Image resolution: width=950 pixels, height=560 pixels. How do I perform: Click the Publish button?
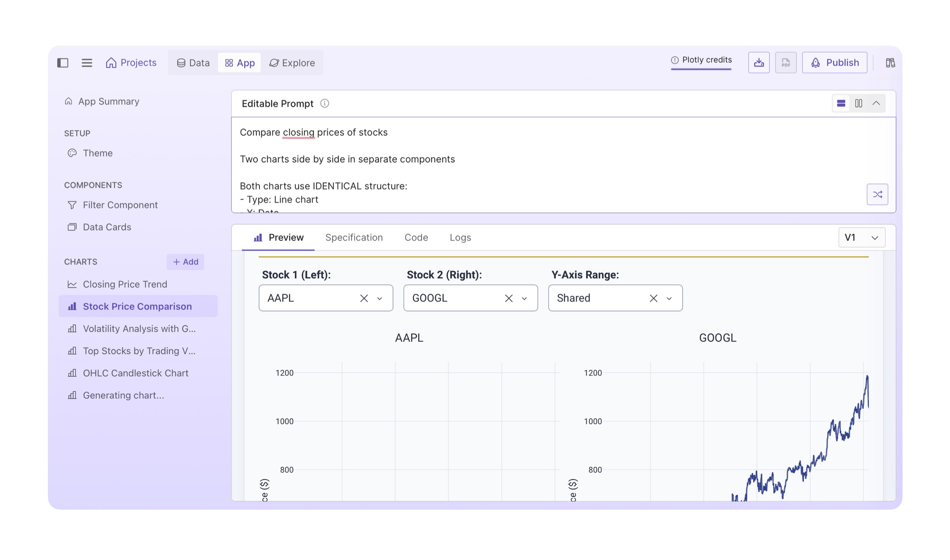[834, 63]
